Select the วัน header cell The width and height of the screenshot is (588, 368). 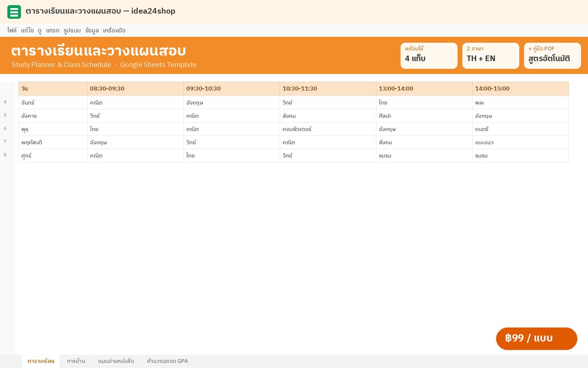(x=53, y=89)
